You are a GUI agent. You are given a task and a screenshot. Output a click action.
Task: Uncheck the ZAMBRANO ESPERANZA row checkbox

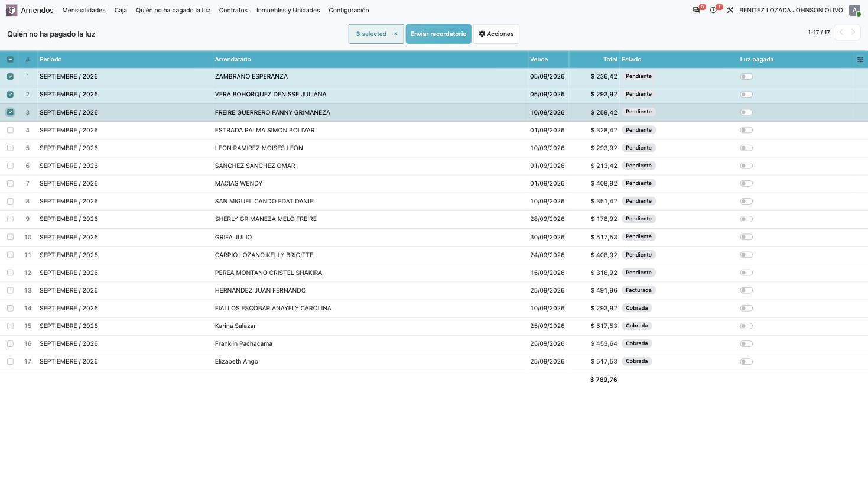click(10, 76)
